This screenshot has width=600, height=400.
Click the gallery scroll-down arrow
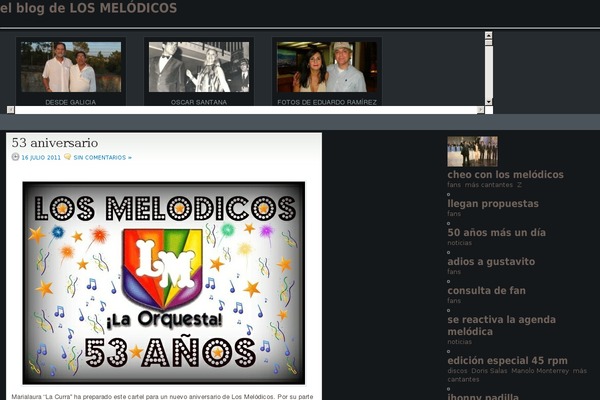coord(488,101)
